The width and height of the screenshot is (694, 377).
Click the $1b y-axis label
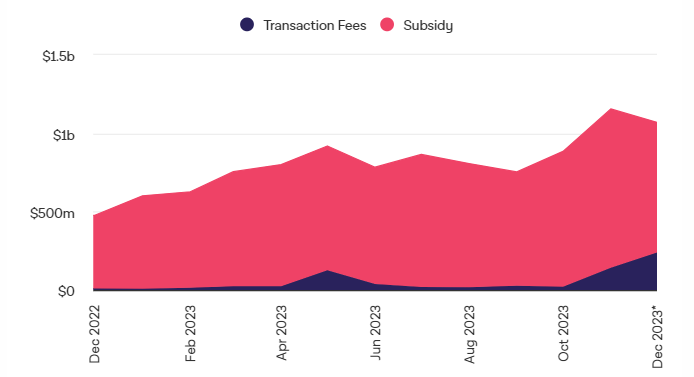point(64,135)
